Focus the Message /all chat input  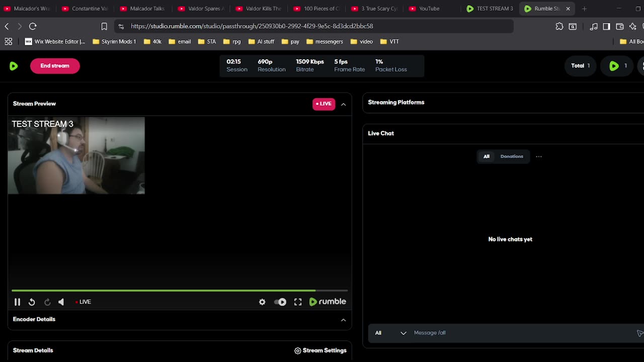click(521, 333)
